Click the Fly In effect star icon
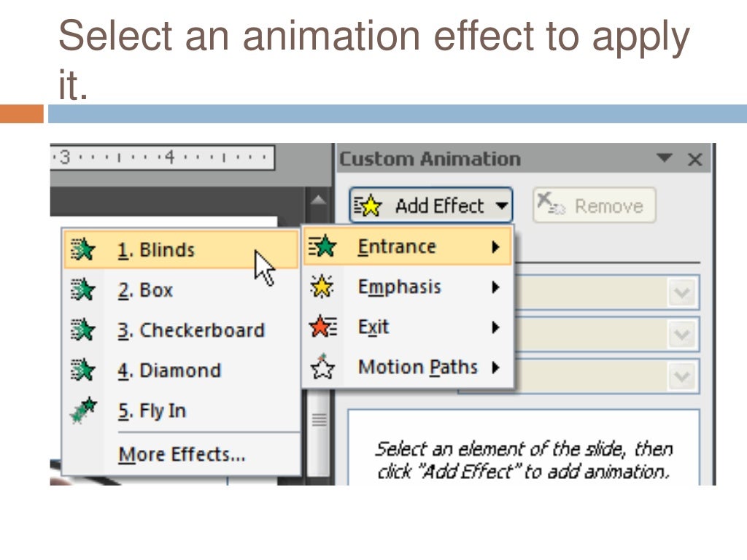This screenshot has width=747, height=560. [x=83, y=410]
